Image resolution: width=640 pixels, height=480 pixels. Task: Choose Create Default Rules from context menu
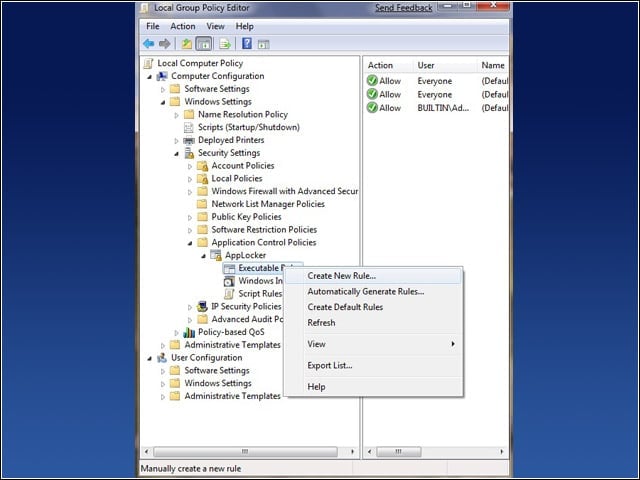tap(373, 307)
